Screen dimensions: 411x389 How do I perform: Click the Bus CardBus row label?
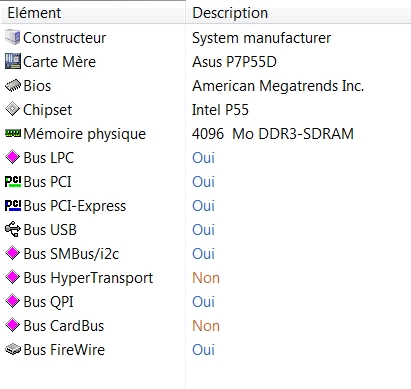click(64, 326)
